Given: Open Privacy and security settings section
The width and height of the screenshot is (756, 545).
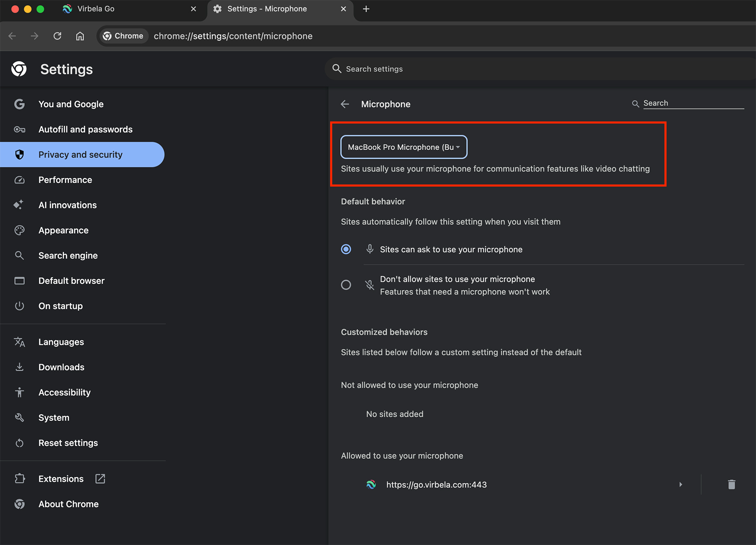Looking at the screenshot, I should [x=80, y=155].
